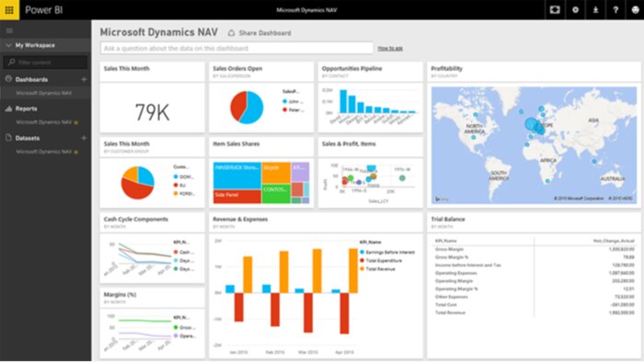Click the Total Revenue legend swatch
The image size is (644, 362).
[x=362, y=269]
